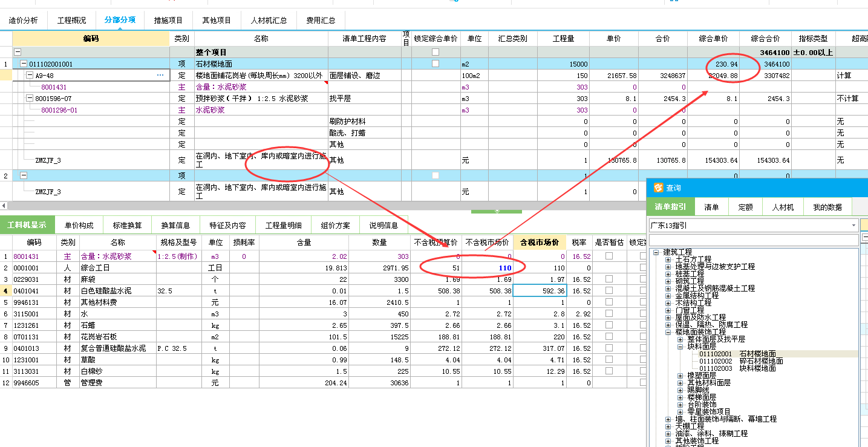Toggle lock price checkbox for 石材楼地面 row
Screen dimensions: 868x447
click(436, 64)
